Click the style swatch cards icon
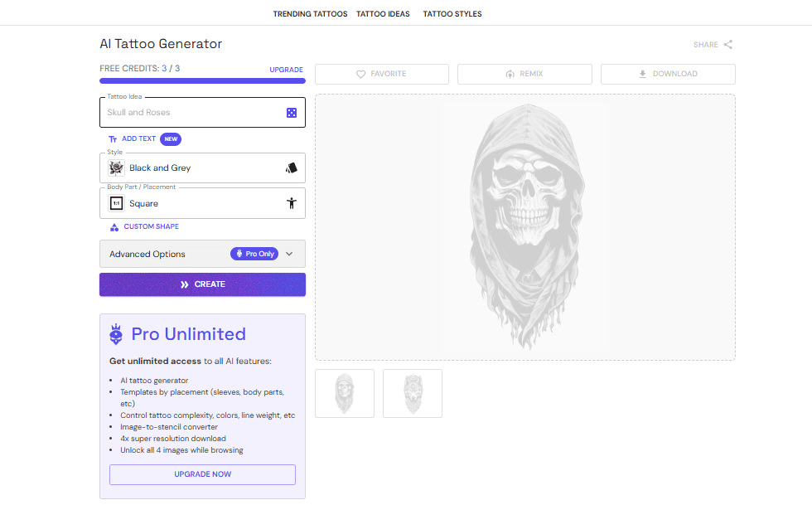812x505 pixels. (291, 168)
